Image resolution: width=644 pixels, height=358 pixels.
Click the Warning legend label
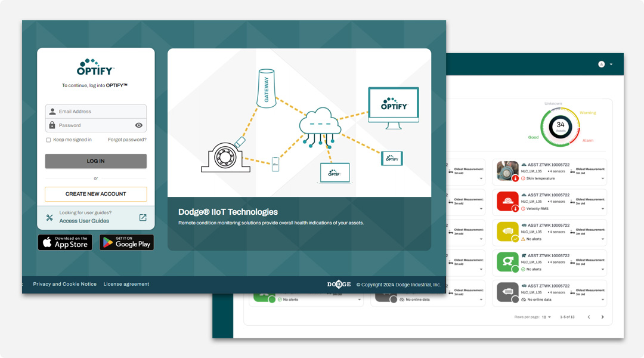[x=588, y=113]
